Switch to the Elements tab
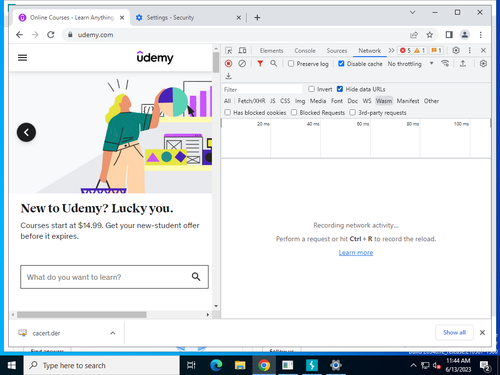The height and width of the screenshot is (375, 500). 271,51
